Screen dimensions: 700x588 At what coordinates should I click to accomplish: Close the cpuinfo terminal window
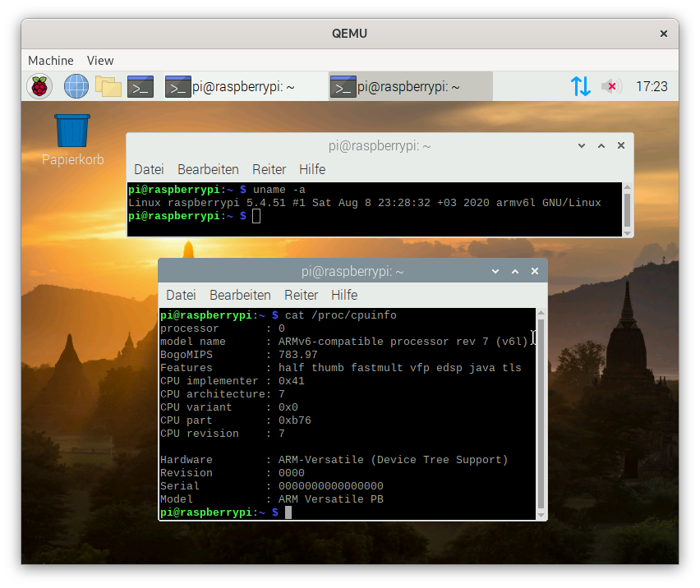[535, 271]
